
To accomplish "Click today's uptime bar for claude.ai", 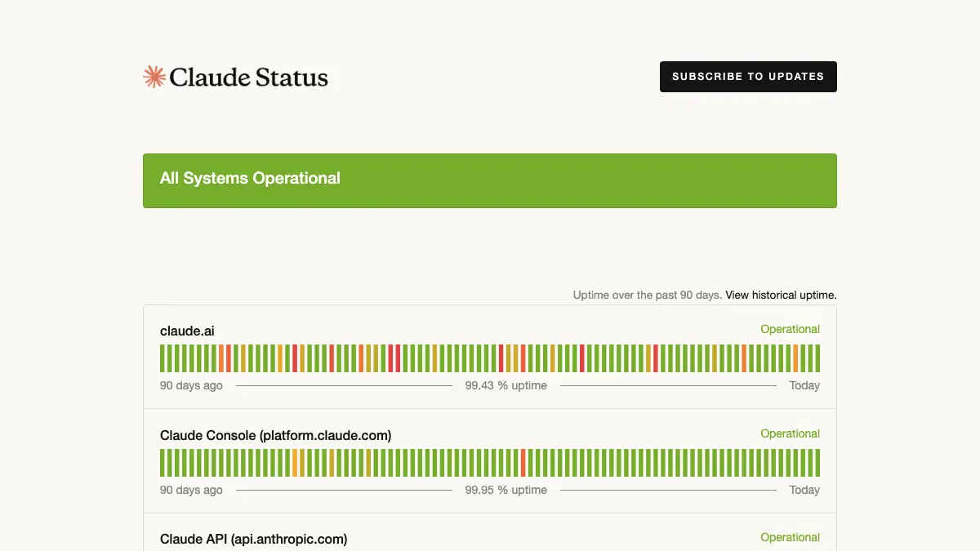I will coord(817,358).
